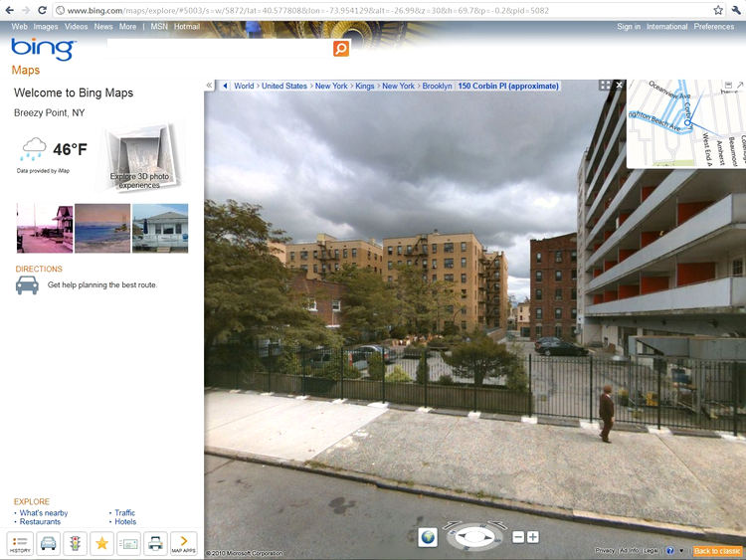Open Hotels explore link

point(125,521)
